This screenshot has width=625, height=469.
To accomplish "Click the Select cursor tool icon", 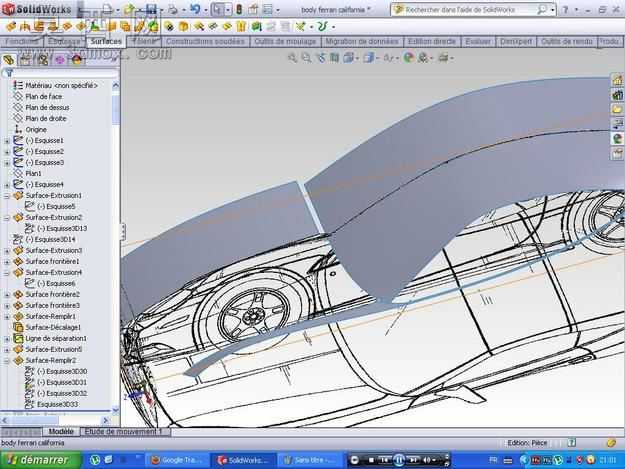I will pos(218,9).
